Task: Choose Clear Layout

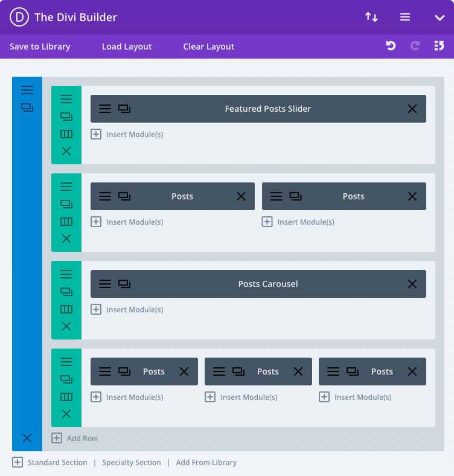Action: (x=208, y=47)
